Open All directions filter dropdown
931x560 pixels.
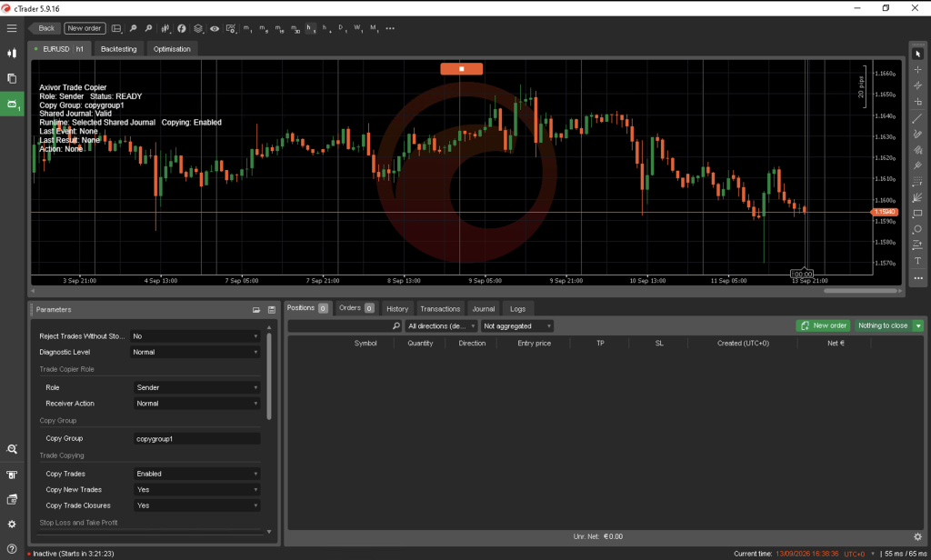(x=441, y=326)
